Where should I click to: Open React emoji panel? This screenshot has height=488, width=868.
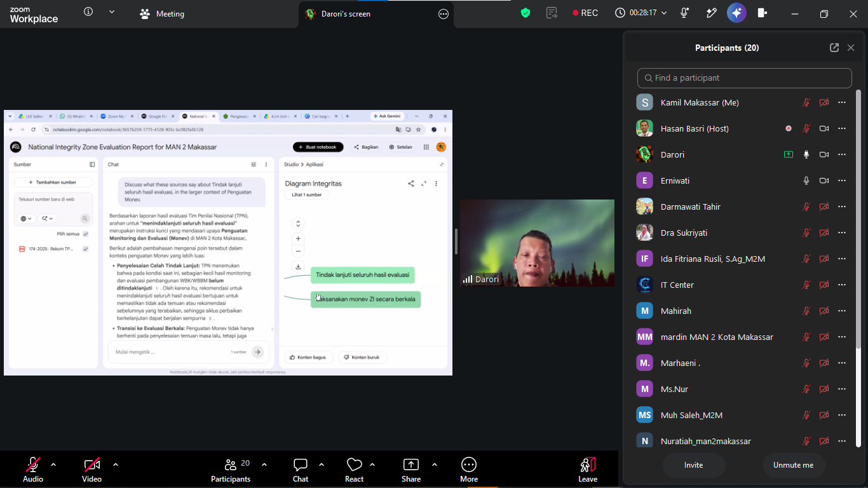tap(354, 470)
